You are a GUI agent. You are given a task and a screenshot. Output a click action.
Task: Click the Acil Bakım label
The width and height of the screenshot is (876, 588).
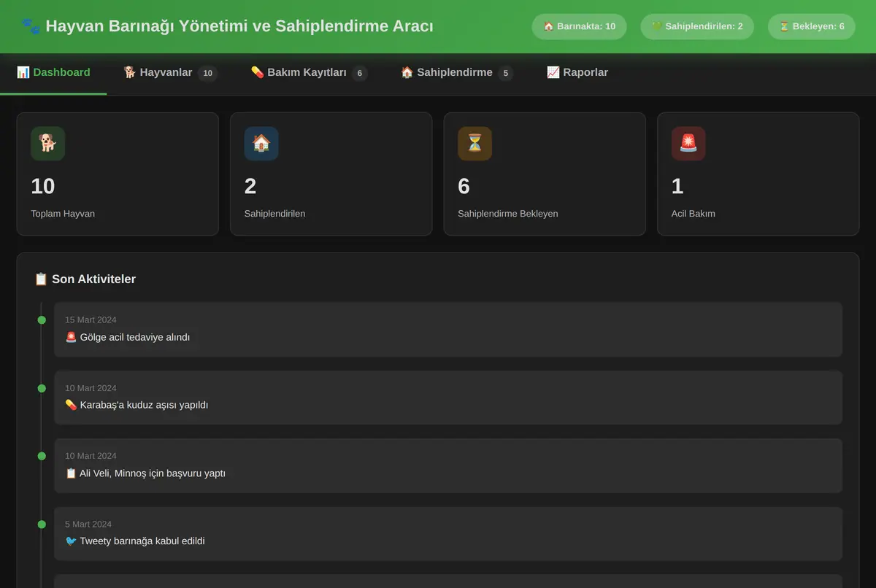tap(693, 214)
